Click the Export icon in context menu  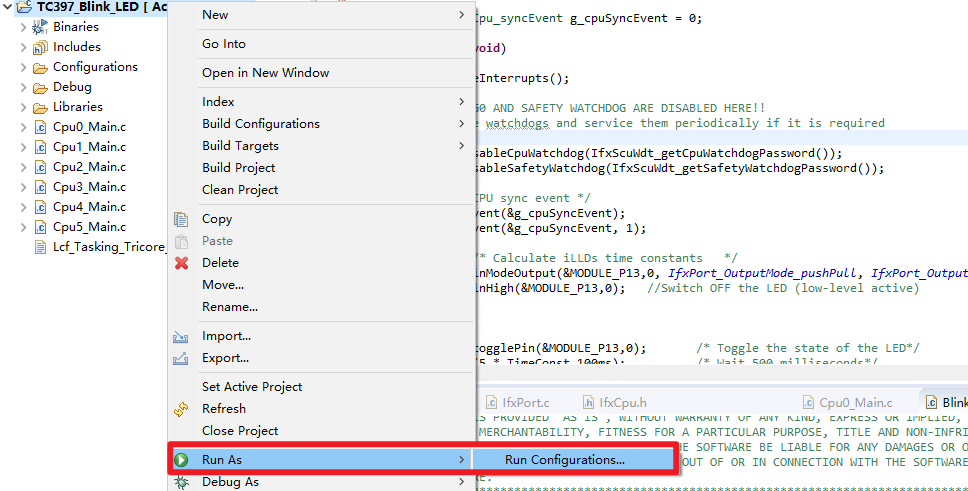click(181, 358)
